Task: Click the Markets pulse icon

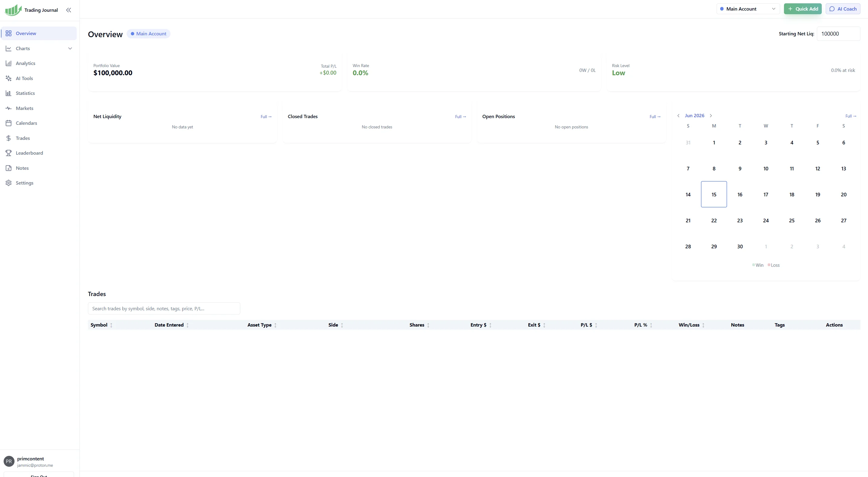Action: [9, 108]
